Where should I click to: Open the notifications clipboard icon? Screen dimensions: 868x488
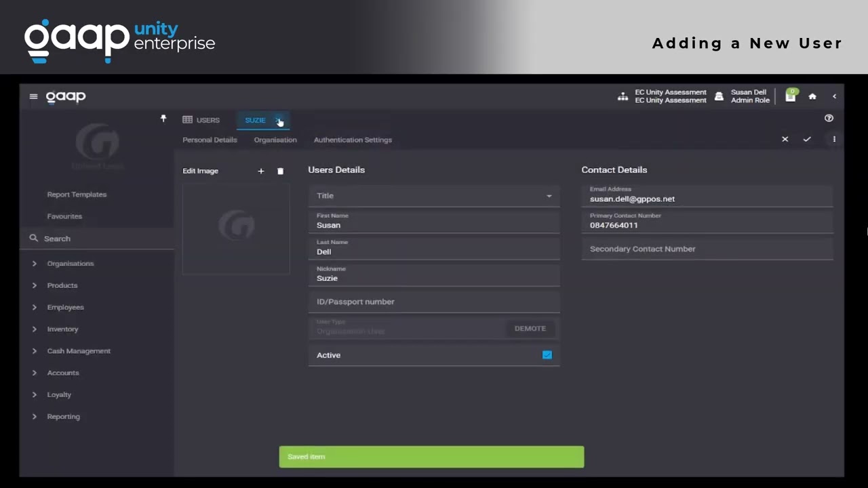coord(791,96)
